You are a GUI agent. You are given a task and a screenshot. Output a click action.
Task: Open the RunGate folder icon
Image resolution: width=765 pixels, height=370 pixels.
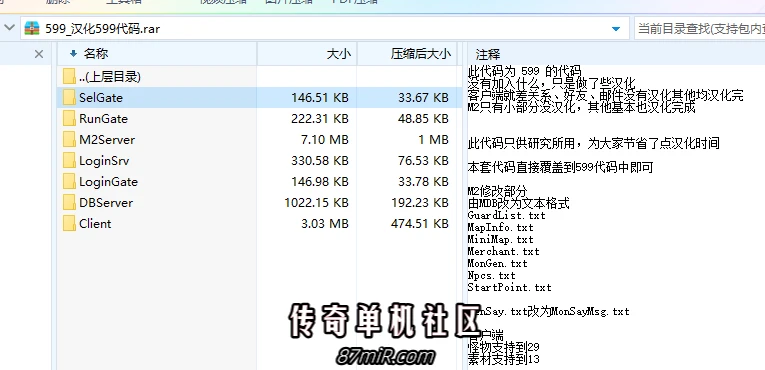click(x=70, y=119)
